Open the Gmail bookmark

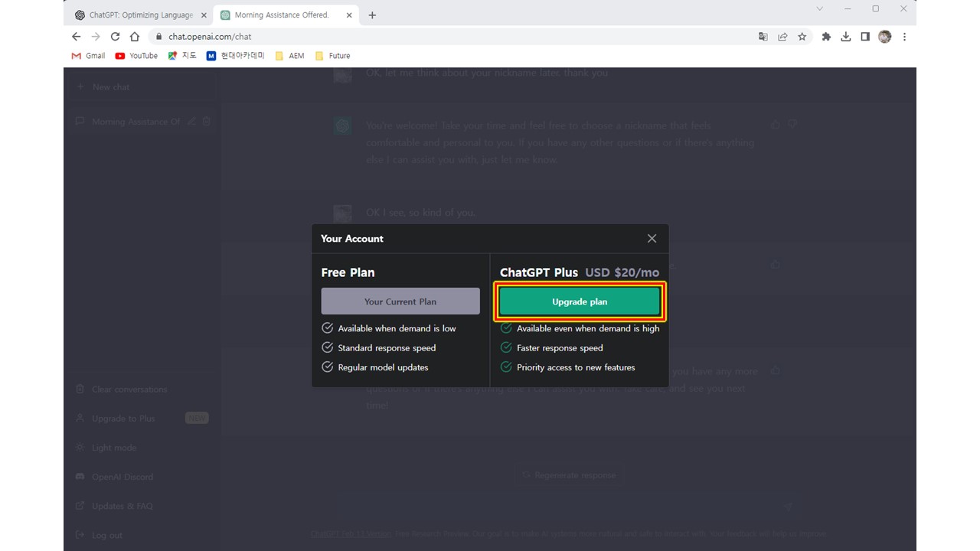point(88,56)
